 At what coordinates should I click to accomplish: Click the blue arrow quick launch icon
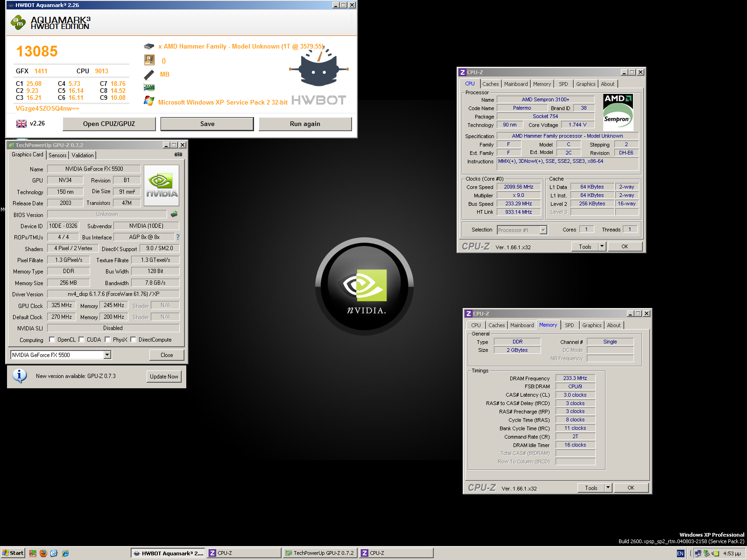coord(54,553)
